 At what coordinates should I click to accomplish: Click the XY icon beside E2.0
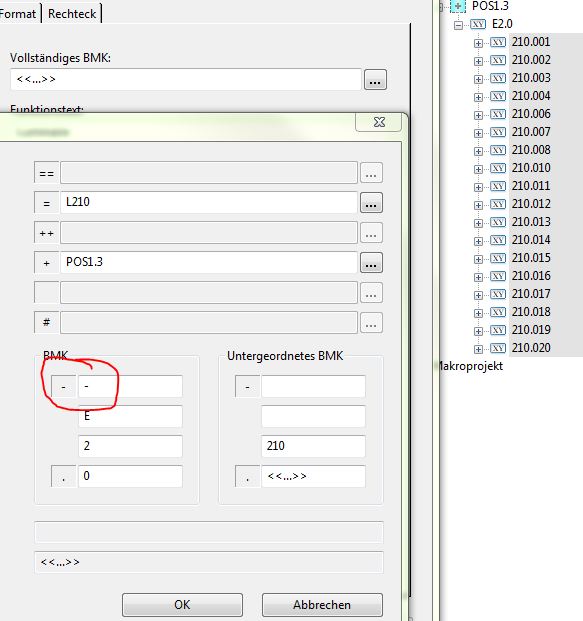[x=478, y=25]
